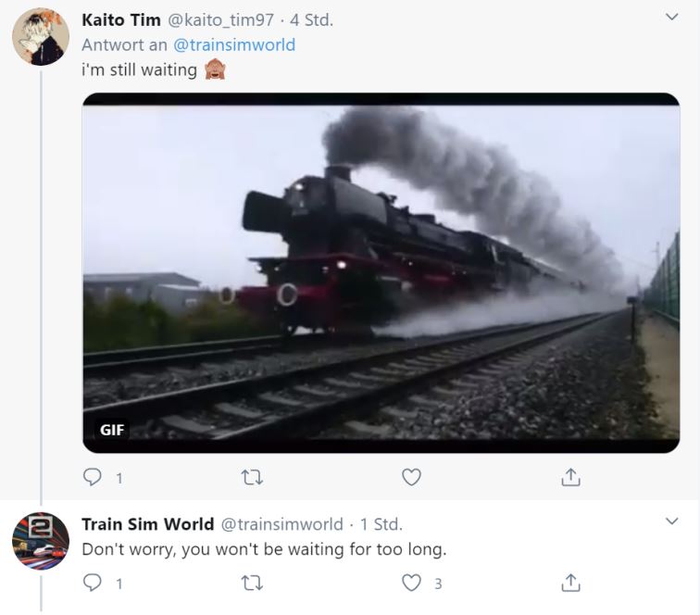
Task: Retweet Kaito Tim's tweet
Action: (x=252, y=477)
